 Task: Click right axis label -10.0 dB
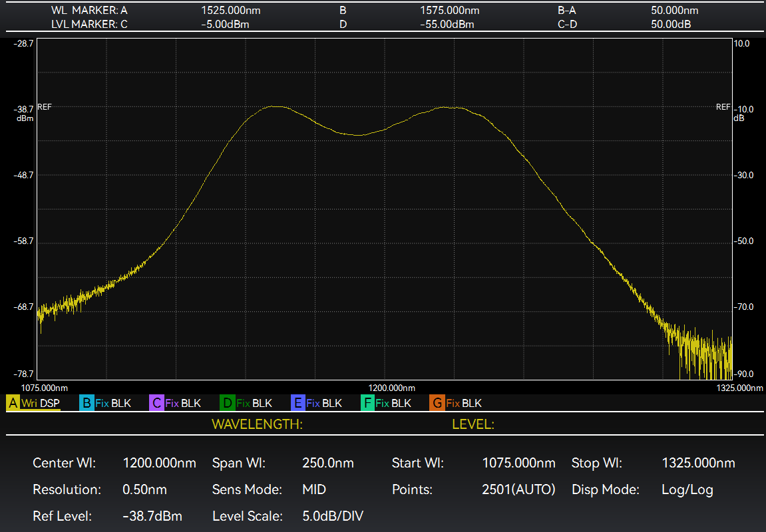(743, 113)
